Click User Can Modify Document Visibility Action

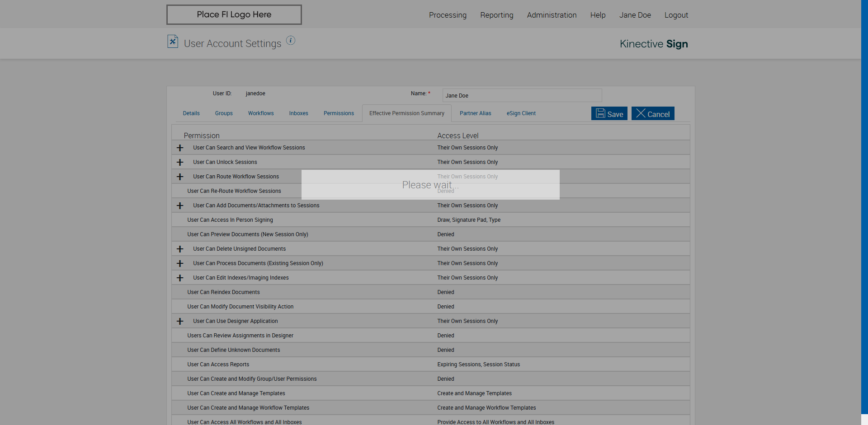click(241, 307)
